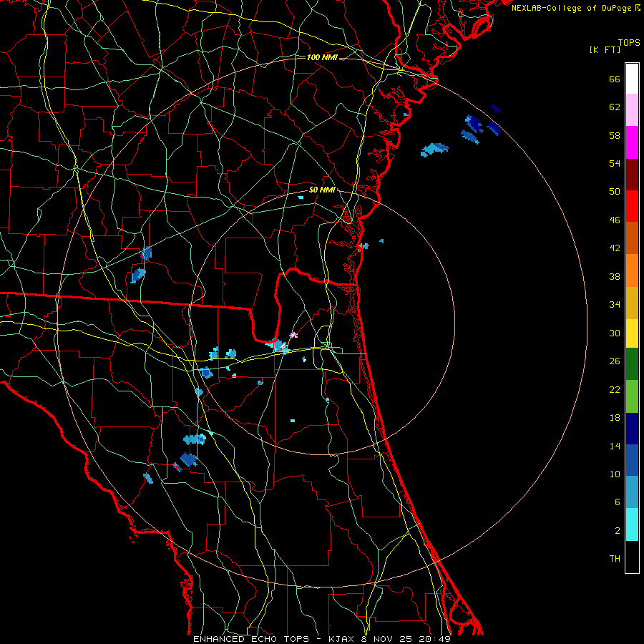Select the "8 NOV 25" date text
The width and height of the screenshot is (644, 644).
[x=388, y=639]
